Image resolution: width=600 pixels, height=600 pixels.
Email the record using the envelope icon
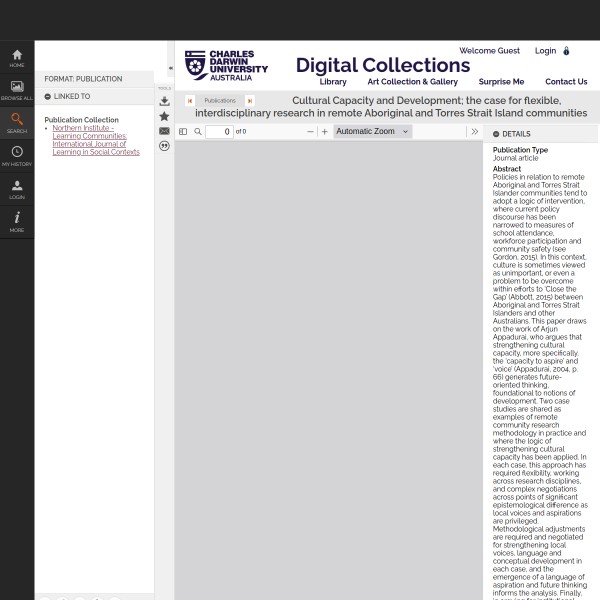(164, 131)
